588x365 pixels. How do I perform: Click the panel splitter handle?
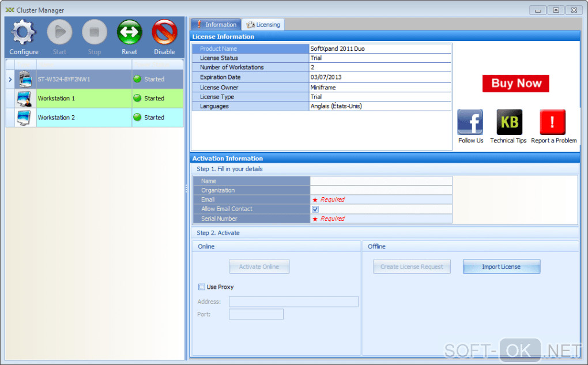pos(186,189)
